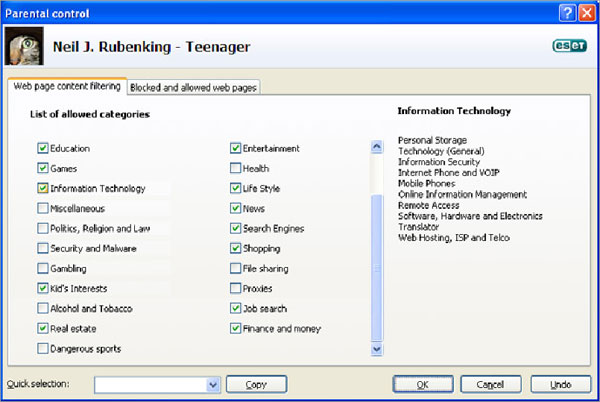The image size is (600, 402).
Task: Click the Mobile Phones entry
Action: [427, 183]
